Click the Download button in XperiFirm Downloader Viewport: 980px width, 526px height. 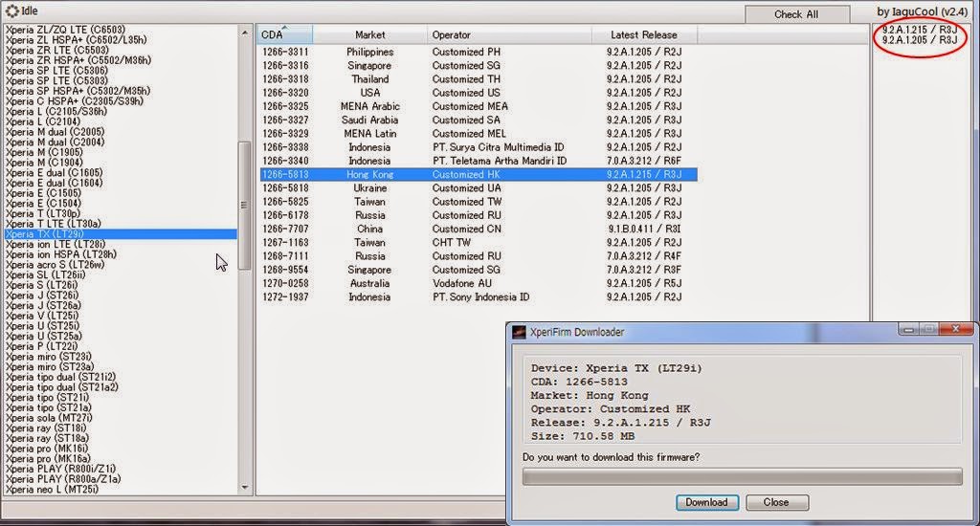click(706, 502)
